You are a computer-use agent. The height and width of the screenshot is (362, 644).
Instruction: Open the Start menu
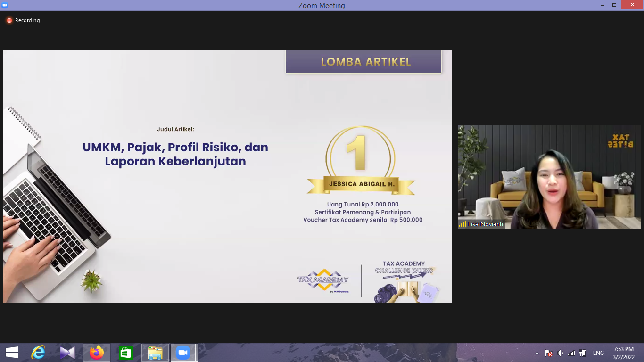[x=10, y=353]
